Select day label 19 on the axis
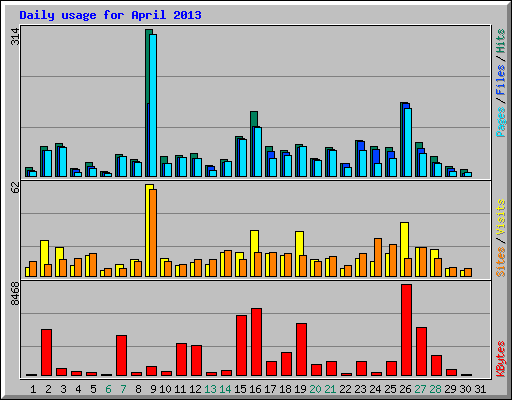This screenshot has height=400, width=512. tap(300, 389)
